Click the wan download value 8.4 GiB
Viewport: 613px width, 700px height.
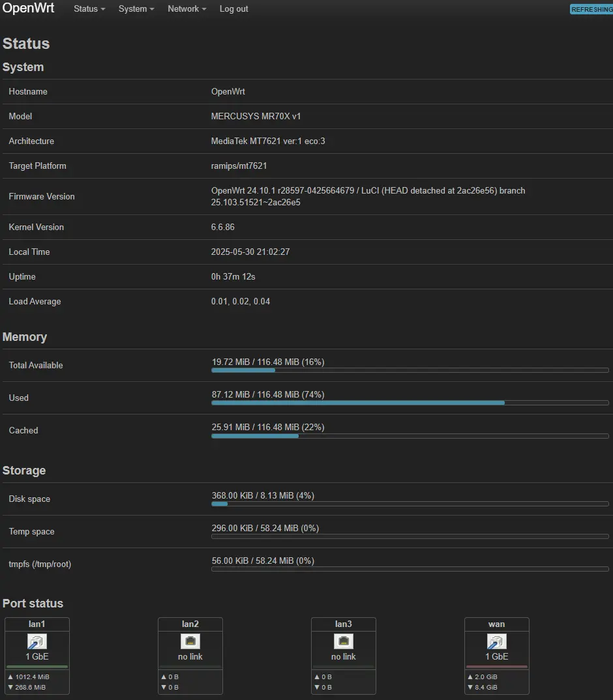click(486, 687)
